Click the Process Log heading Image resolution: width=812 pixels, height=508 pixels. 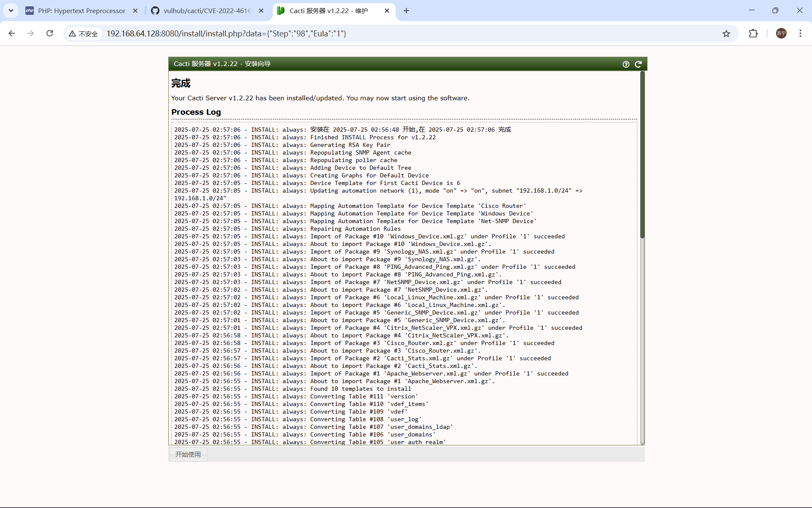(x=196, y=112)
